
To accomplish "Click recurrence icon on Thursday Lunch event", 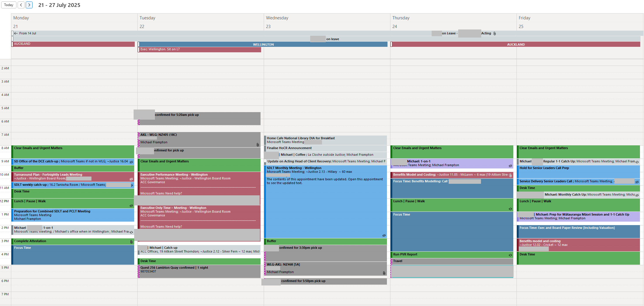I will coord(510,209).
